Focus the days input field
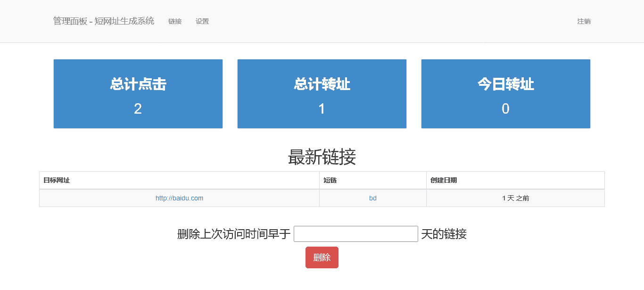The image size is (644, 290). 356,234
